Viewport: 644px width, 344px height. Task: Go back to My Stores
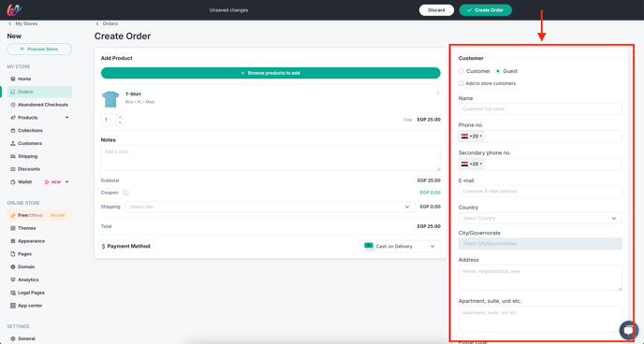click(x=23, y=23)
